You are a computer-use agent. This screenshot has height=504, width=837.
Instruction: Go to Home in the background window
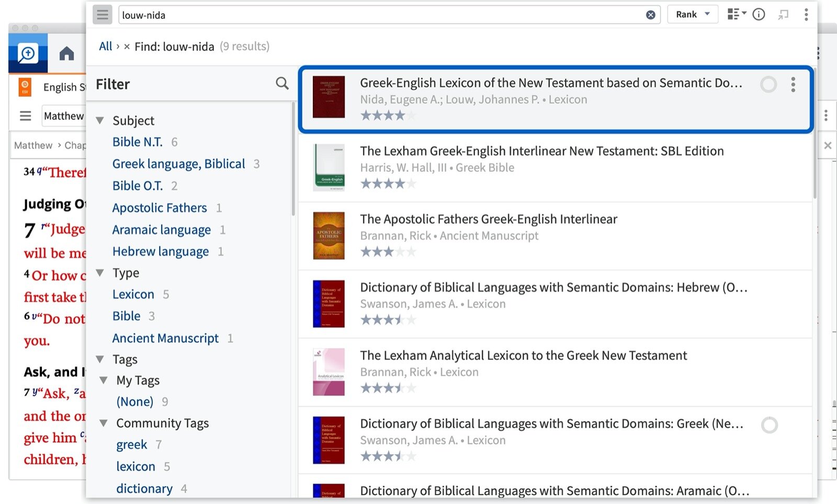[66, 53]
